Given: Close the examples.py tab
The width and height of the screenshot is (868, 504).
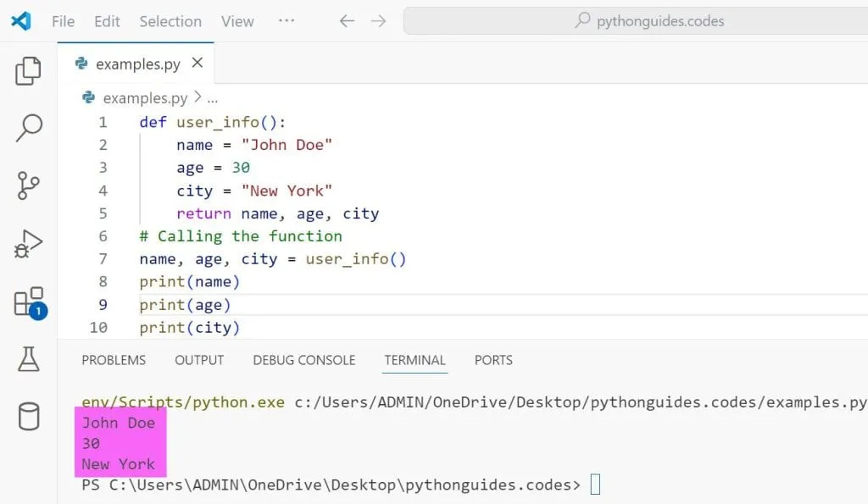Looking at the screenshot, I should [x=198, y=63].
